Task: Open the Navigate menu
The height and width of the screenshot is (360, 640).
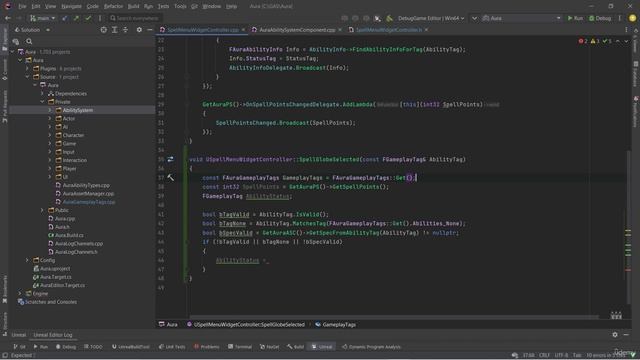Action: 71,6
